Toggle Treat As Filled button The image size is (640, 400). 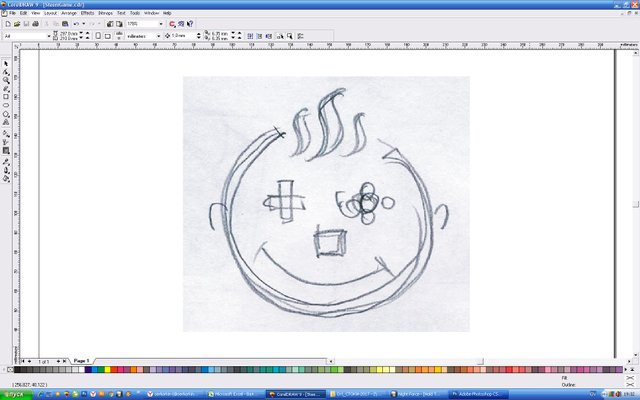point(290,36)
